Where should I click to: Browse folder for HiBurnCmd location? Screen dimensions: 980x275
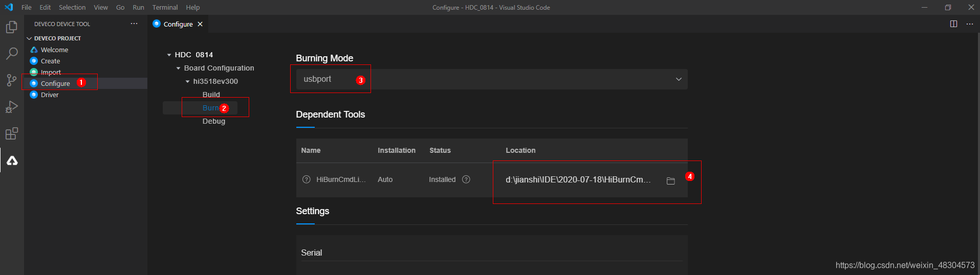670,180
